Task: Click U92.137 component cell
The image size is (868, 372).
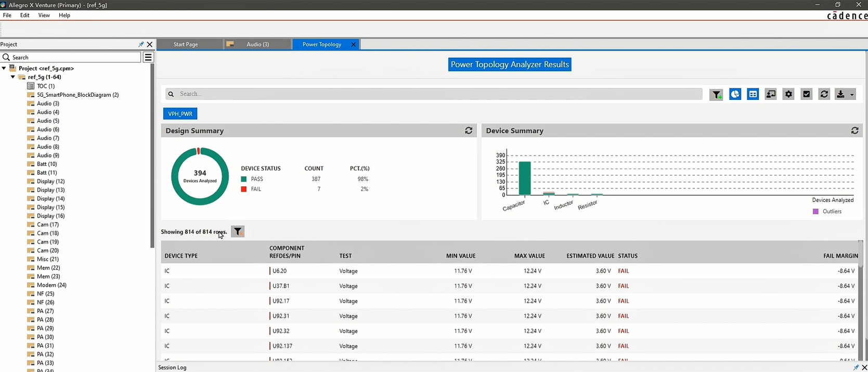Action: (x=282, y=346)
